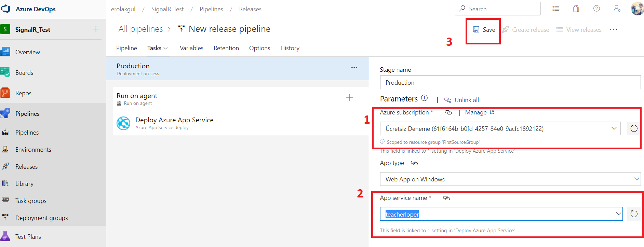The image size is (644, 247).
Task: Expand the App type dropdown
Action: [x=636, y=179]
